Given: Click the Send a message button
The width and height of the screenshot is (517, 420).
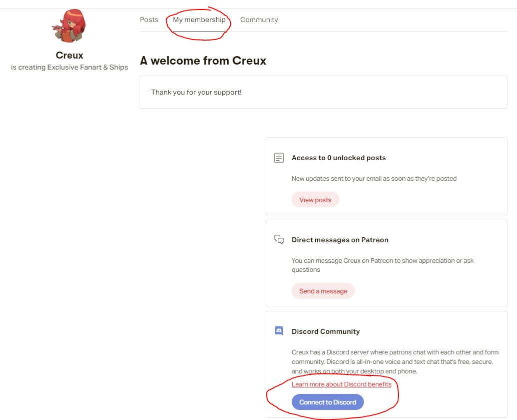Looking at the screenshot, I should pyautogui.click(x=323, y=291).
